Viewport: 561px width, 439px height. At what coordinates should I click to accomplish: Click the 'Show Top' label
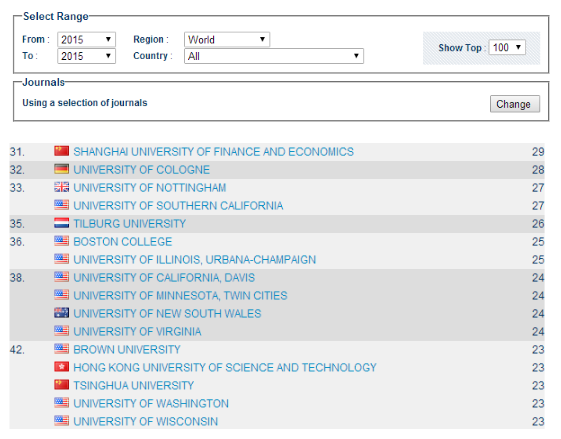[x=460, y=48]
